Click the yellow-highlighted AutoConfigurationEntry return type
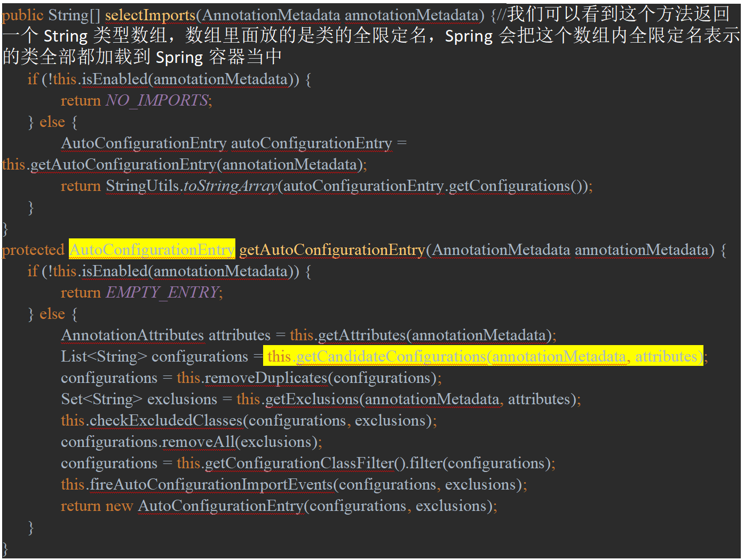Image resolution: width=744 pixels, height=560 pixels. (152, 249)
